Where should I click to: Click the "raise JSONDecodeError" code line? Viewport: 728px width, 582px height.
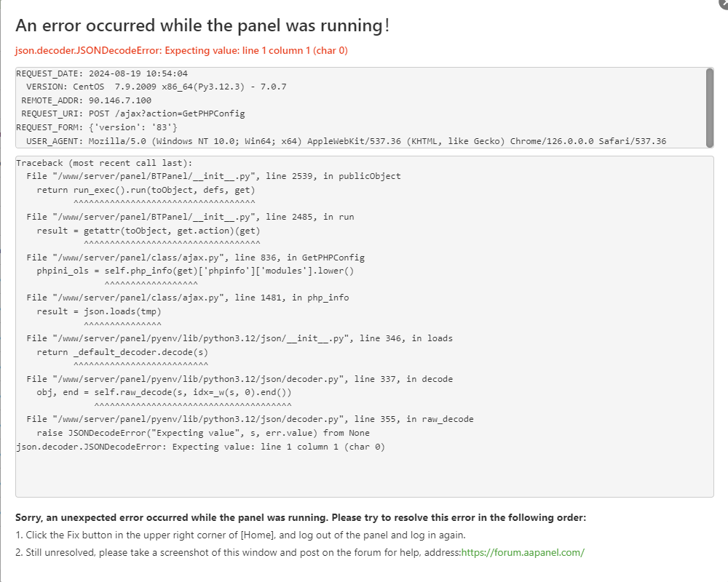tap(203, 433)
